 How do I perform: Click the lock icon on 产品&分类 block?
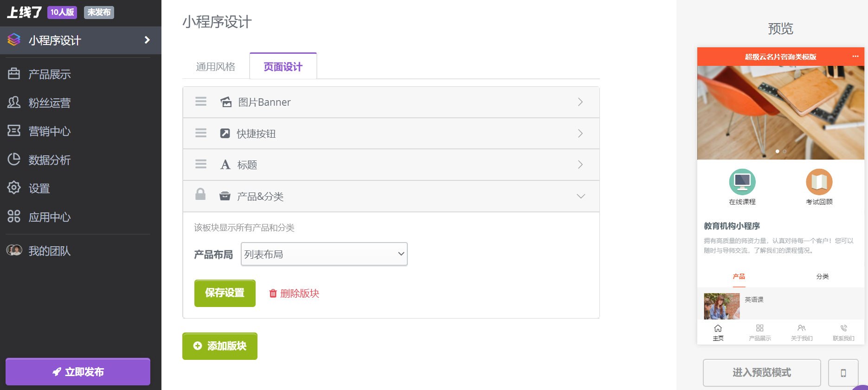click(200, 194)
